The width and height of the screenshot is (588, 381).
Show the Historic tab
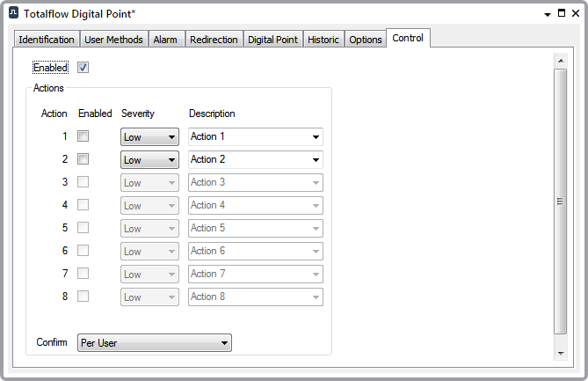(323, 40)
